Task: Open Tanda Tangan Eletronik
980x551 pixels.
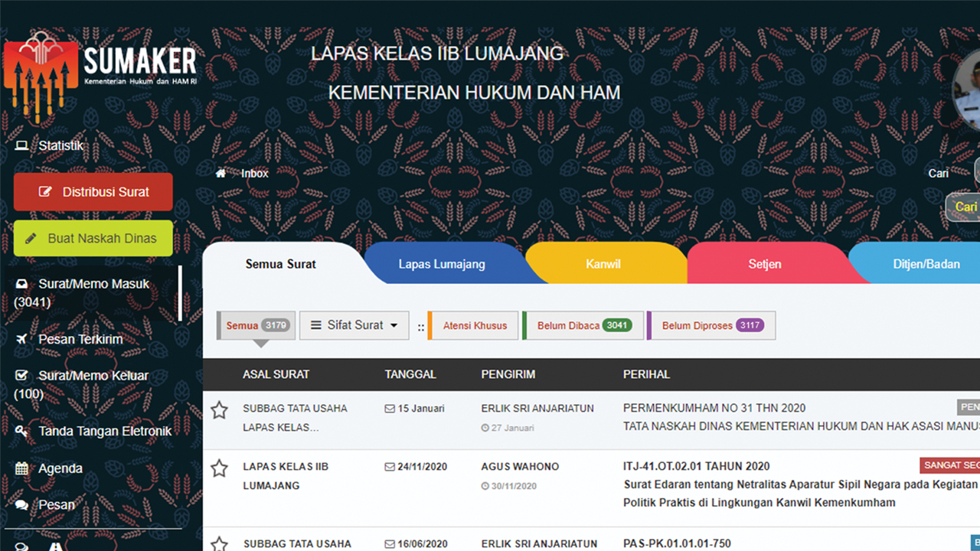Action: point(105,431)
